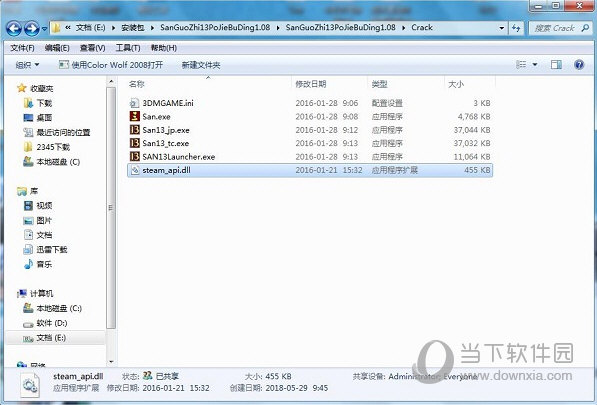Click the Back navigation arrow
This screenshot has height=405, width=597.
tap(14, 28)
